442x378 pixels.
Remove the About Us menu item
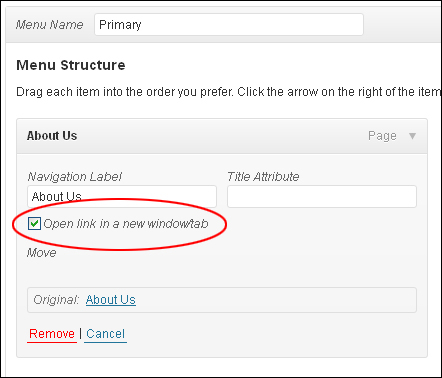tap(52, 334)
